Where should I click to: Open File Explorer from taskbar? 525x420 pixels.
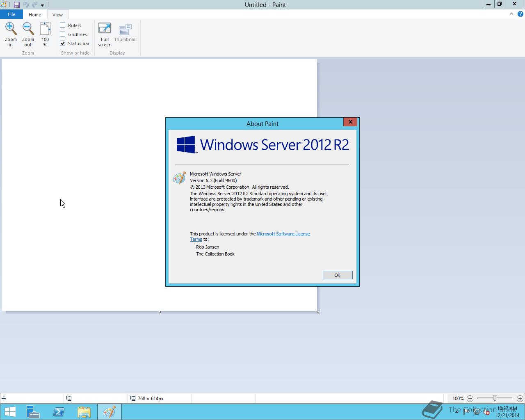tap(84, 412)
